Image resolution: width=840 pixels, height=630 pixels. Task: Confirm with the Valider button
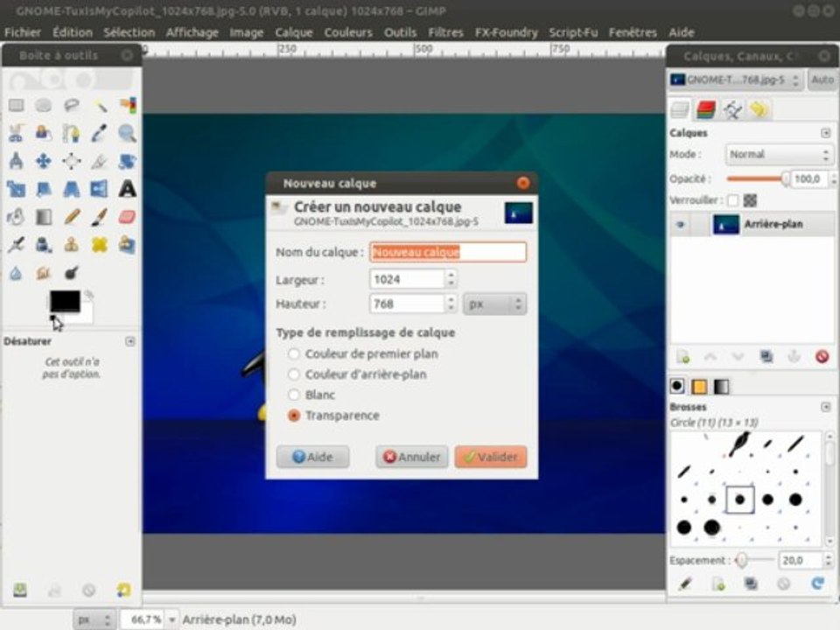491,457
